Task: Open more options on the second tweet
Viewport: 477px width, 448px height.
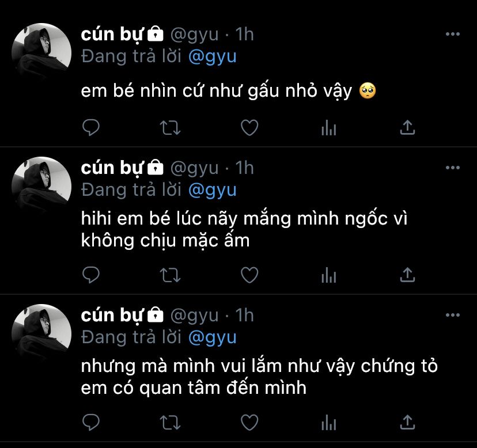Action: (452, 168)
